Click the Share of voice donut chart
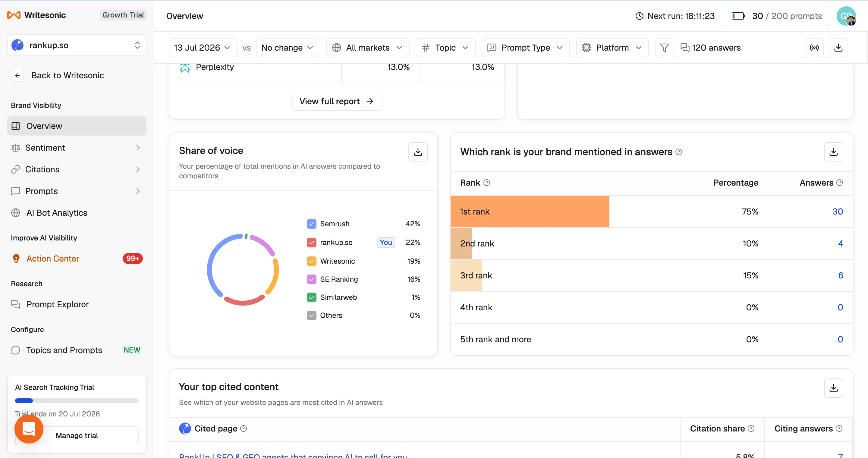The height and width of the screenshot is (458, 868). click(243, 269)
